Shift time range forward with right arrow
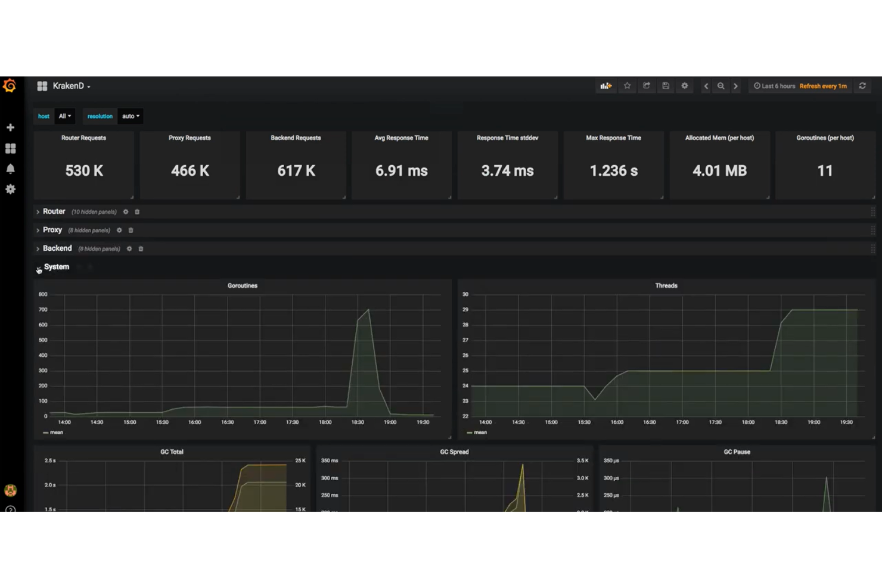 pos(735,86)
